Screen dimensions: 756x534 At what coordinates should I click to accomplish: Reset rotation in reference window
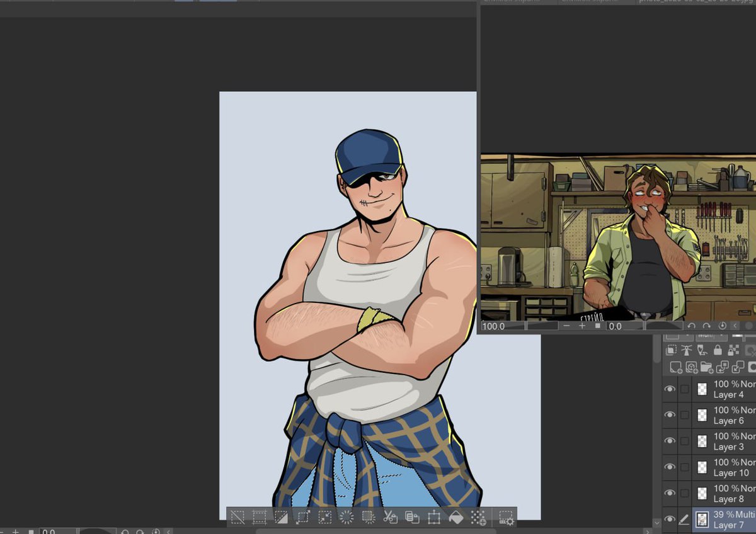[722, 326]
